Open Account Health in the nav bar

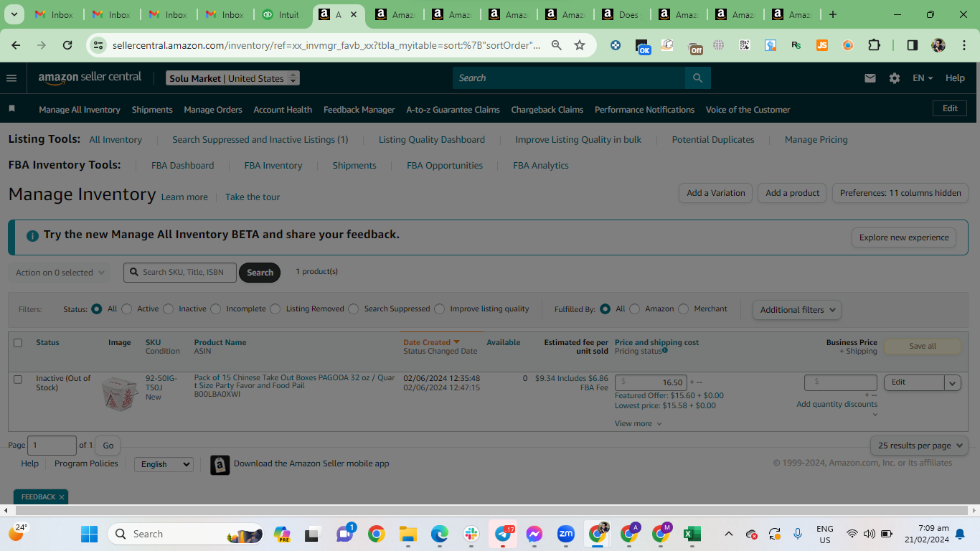click(x=283, y=110)
